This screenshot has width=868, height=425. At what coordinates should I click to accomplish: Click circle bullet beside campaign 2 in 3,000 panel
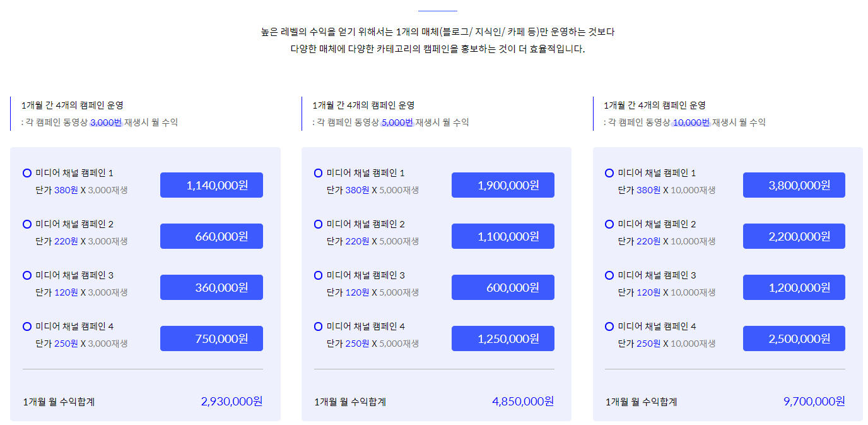pyautogui.click(x=27, y=224)
